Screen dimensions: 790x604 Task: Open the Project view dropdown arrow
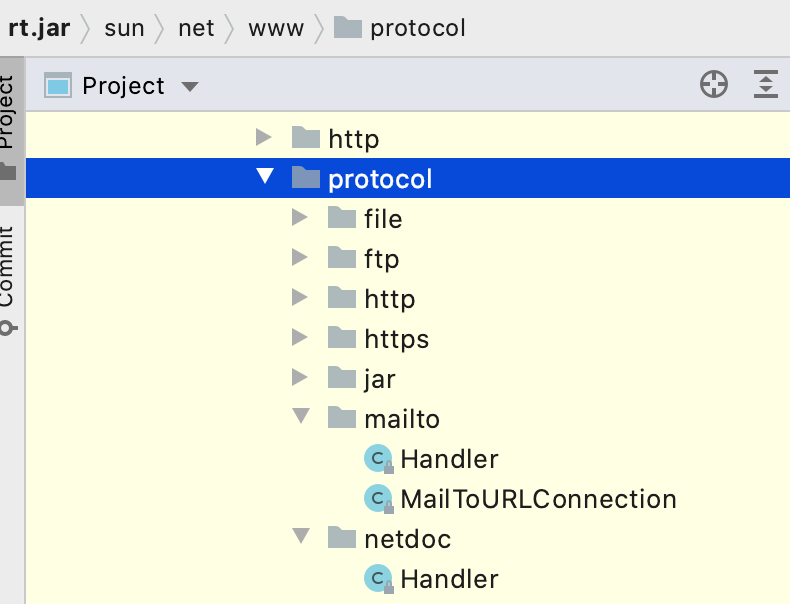click(x=190, y=87)
